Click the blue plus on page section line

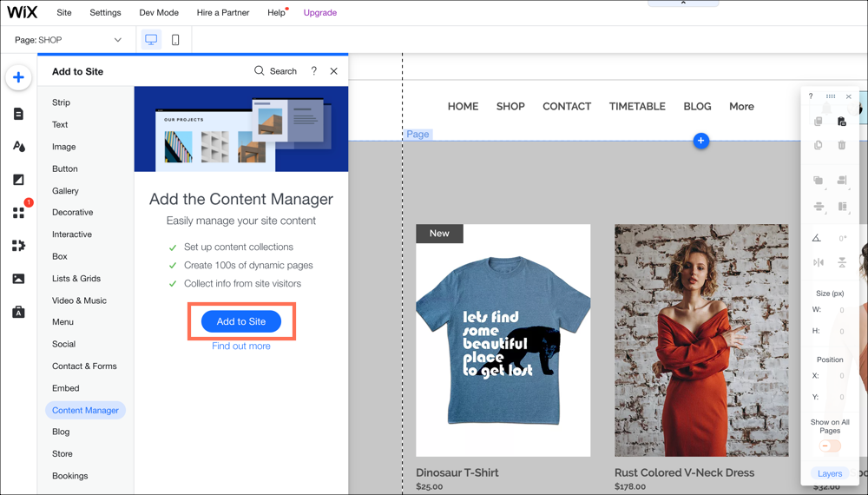(700, 141)
